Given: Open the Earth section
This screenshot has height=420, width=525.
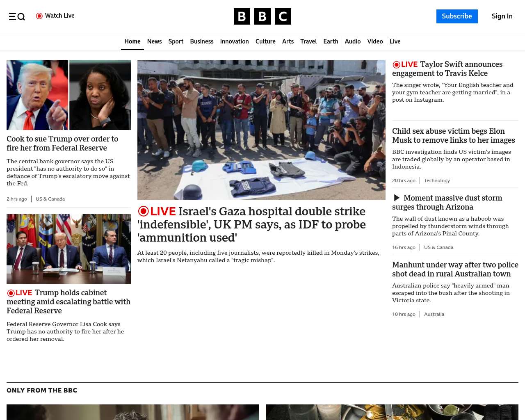Looking at the screenshot, I should click(331, 41).
